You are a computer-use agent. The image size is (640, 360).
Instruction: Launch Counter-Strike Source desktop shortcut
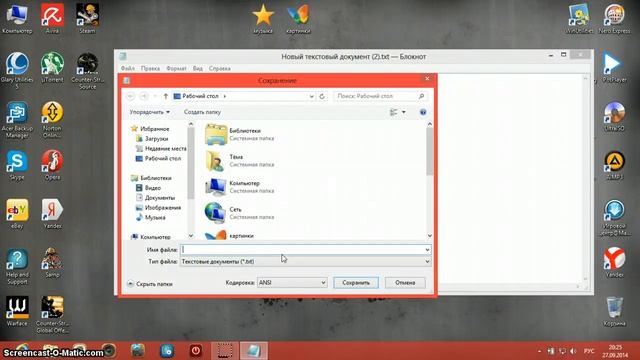[87, 71]
